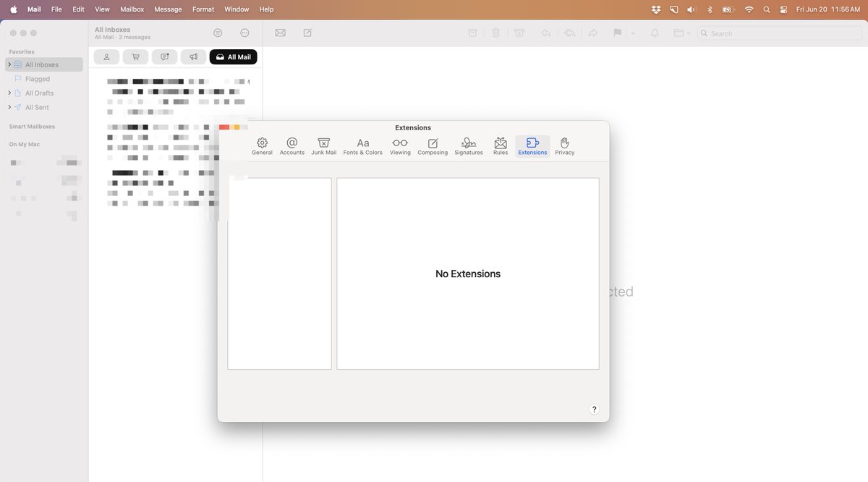Open the Mailbox menu
Screen dimensions: 868x482
pos(132,9)
